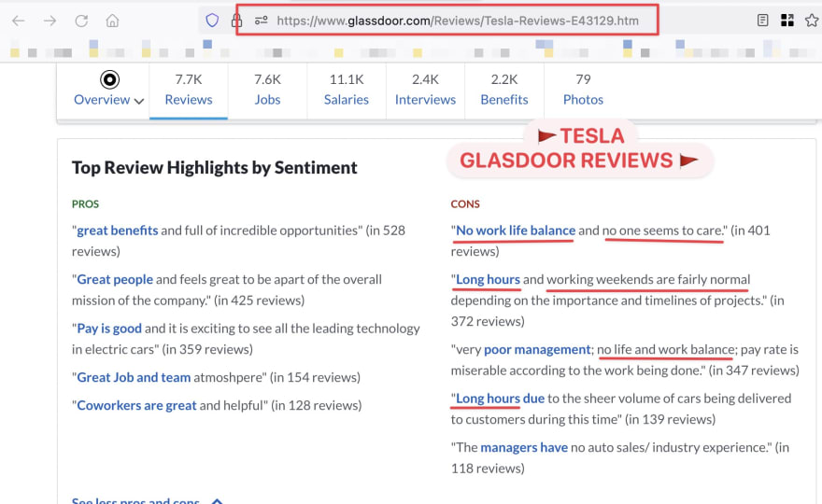The height and width of the screenshot is (504, 822).
Task: Open the 11.1K Salaries tab
Action: click(x=346, y=90)
